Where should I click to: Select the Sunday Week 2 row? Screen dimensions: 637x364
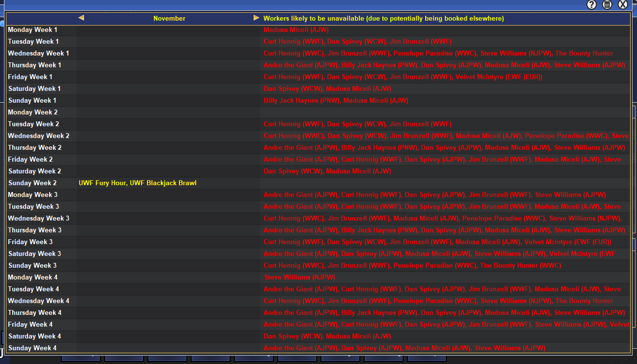[x=318, y=183]
